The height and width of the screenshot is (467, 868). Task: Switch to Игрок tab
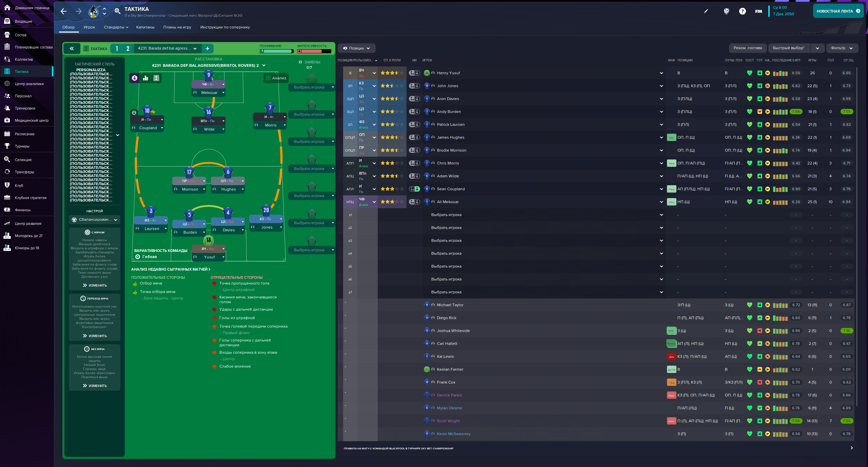pyautogui.click(x=89, y=27)
